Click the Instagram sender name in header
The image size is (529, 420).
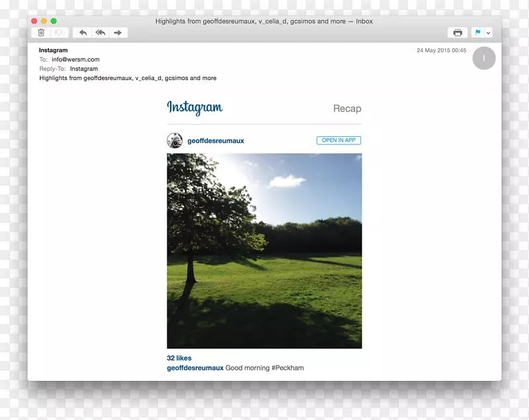click(53, 50)
